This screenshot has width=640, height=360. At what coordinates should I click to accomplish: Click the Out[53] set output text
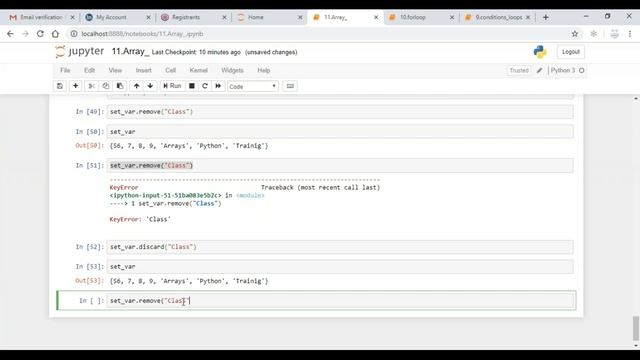pyautogui.click(x=189, y=281)
